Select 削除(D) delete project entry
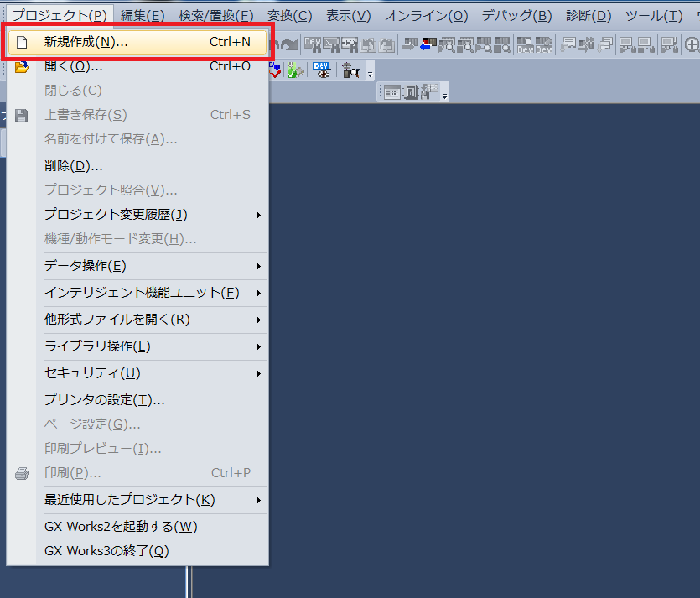The height and width of the screenshot is (598, 700). (137, 166)
